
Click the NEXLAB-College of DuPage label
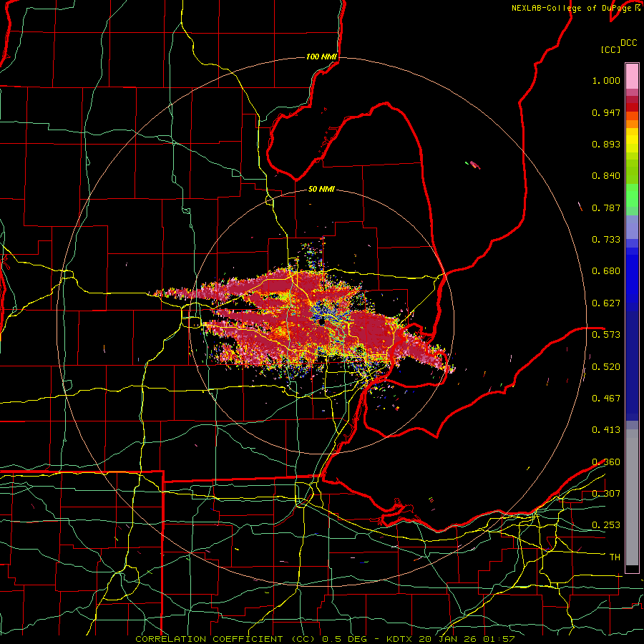(x=575, y=8)
